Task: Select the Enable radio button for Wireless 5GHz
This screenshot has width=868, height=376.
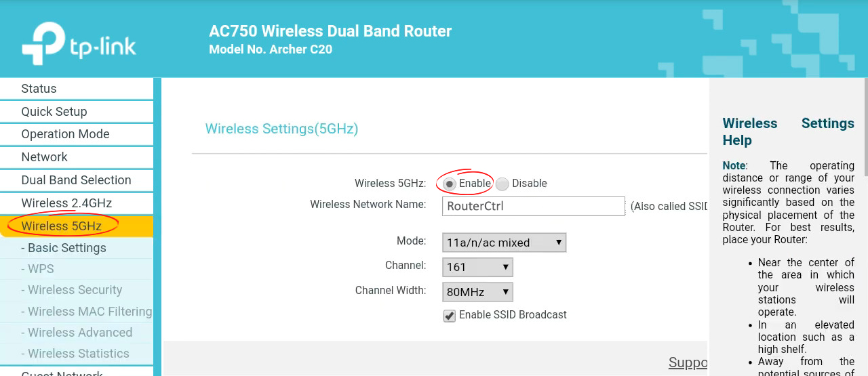Action: click(450, 184)
